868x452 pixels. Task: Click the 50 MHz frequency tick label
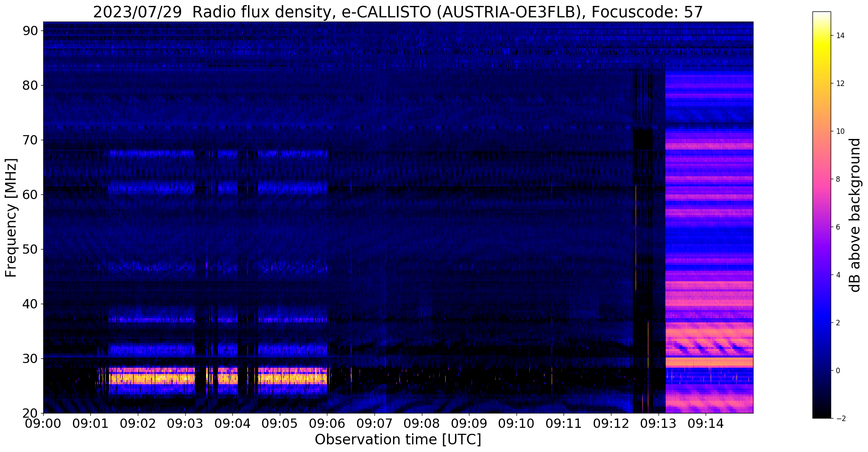pos(31,249)
